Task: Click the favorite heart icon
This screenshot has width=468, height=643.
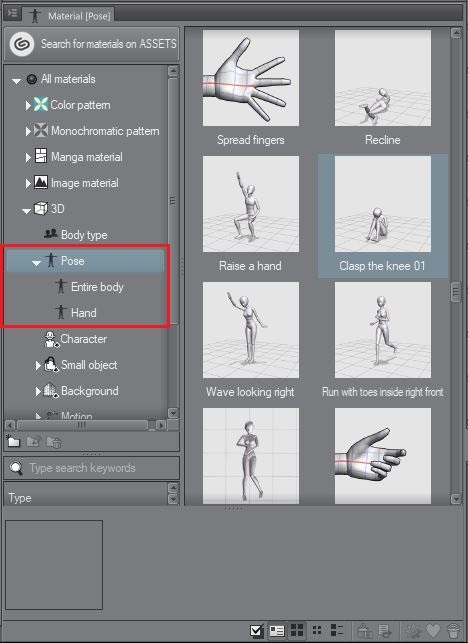Action: 433,630
